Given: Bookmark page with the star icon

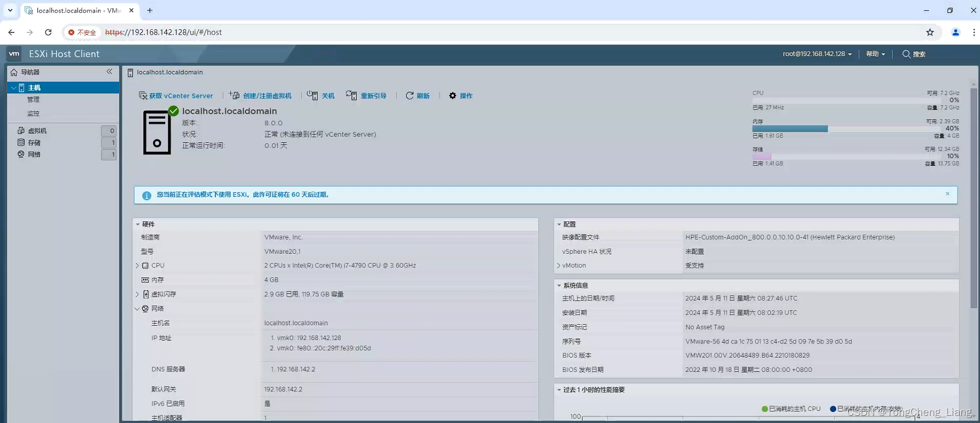Looking at the screenshot, I should click(x=930, y=32).
